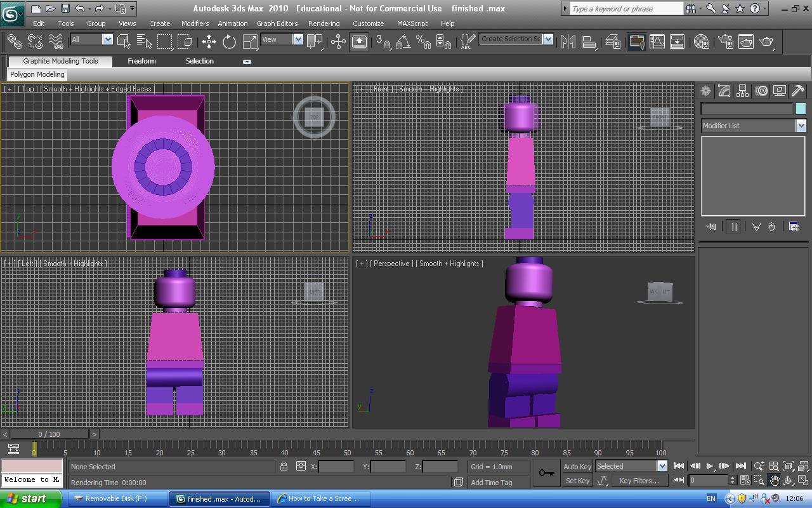Screen dimensions: 812x508
Task: Click the Use Pivot Point Center icon
Action: pyautogui.click(x=315, y=42)
